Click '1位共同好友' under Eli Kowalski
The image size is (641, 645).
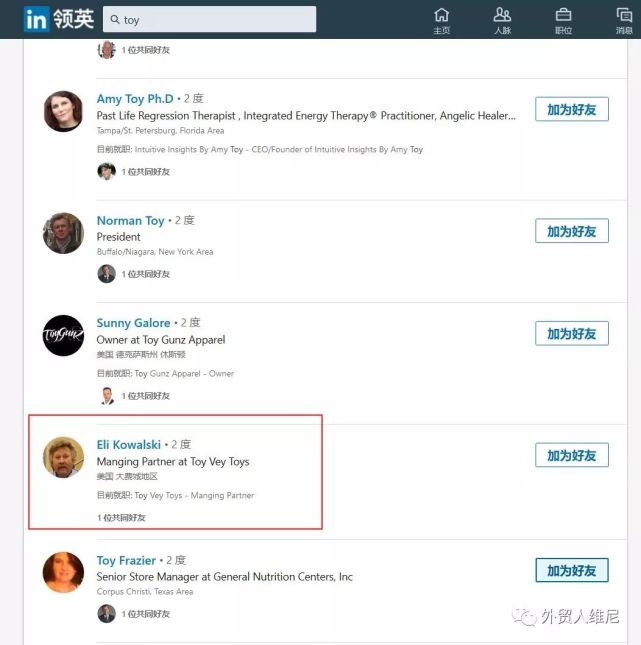click(x=121, y=517)
